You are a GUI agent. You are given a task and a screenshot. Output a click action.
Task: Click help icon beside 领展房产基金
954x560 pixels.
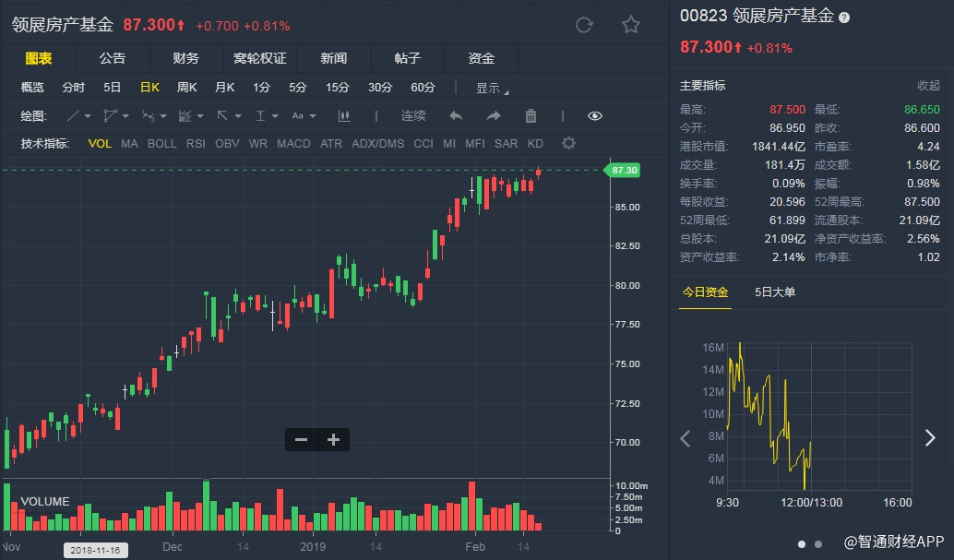point(844,17)
